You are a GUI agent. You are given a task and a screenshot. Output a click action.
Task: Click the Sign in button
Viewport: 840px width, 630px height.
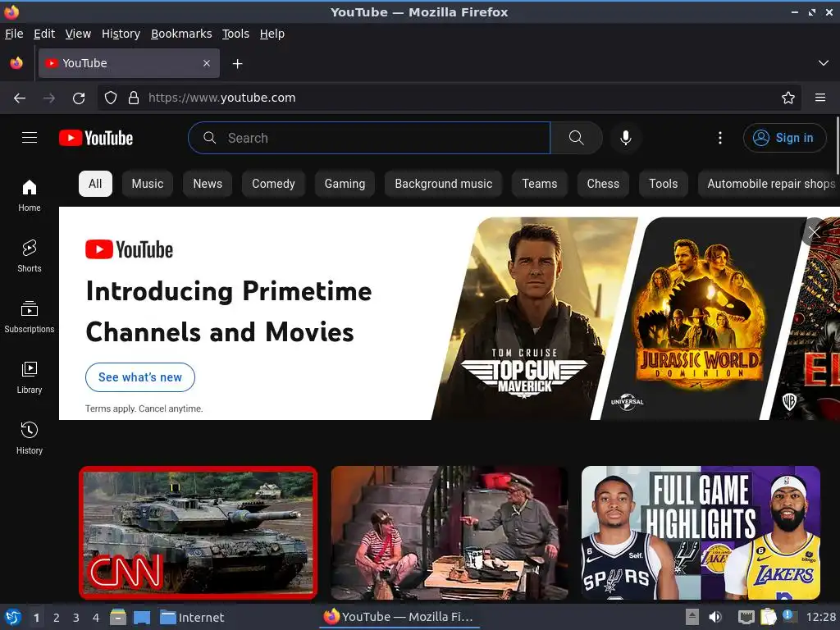[784, 138]
